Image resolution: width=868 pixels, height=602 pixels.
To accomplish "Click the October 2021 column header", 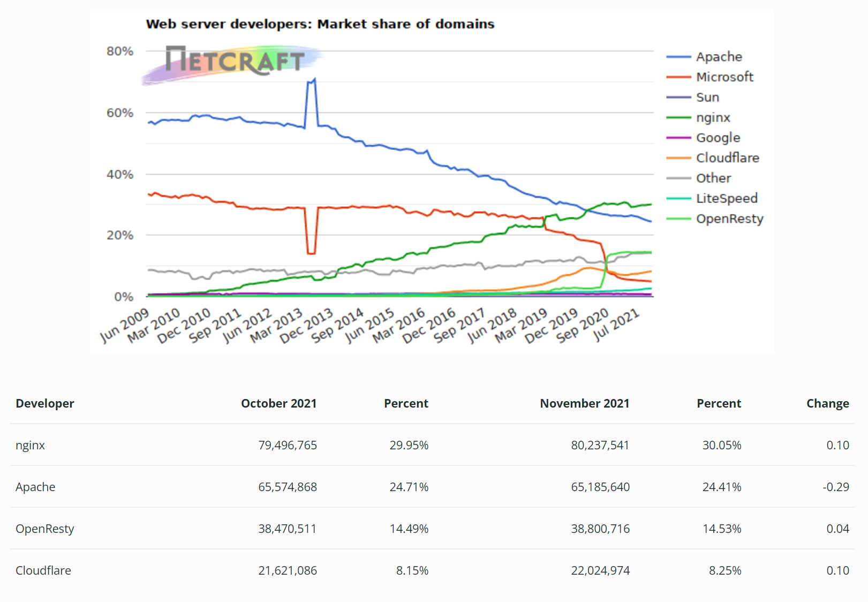I will 278,403.
